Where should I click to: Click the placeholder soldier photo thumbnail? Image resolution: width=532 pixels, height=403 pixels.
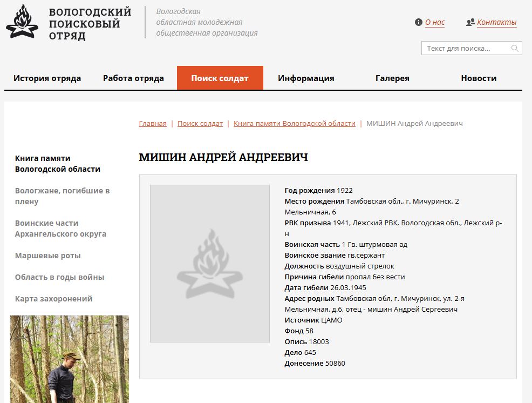210,263
